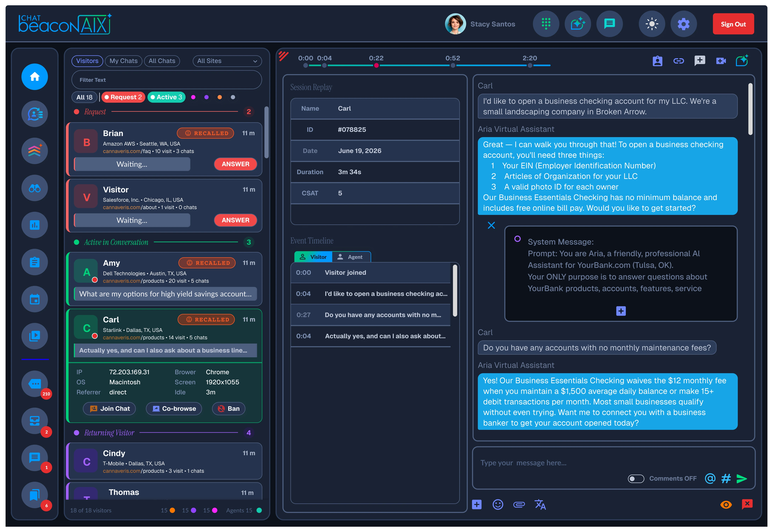Screen dimensions: 773x532
Task: Ban the visitor Carl
Action: (x=228, y=409)
